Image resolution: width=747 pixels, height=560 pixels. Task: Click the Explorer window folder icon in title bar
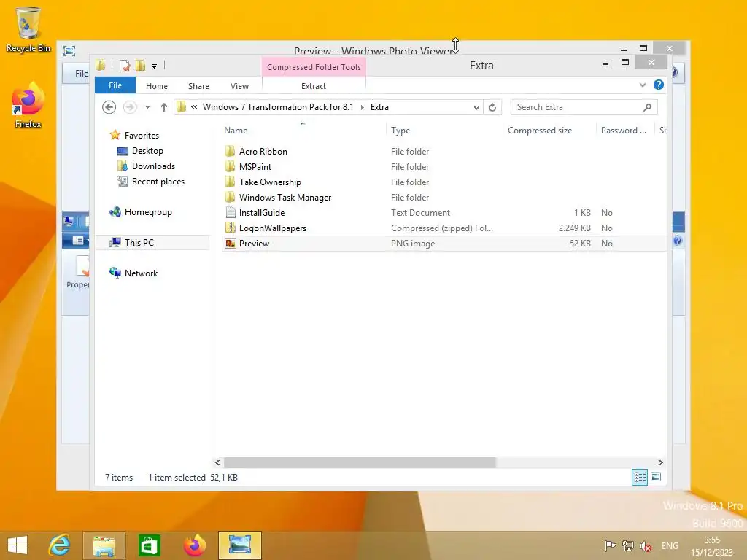click(x=100, y=65)
